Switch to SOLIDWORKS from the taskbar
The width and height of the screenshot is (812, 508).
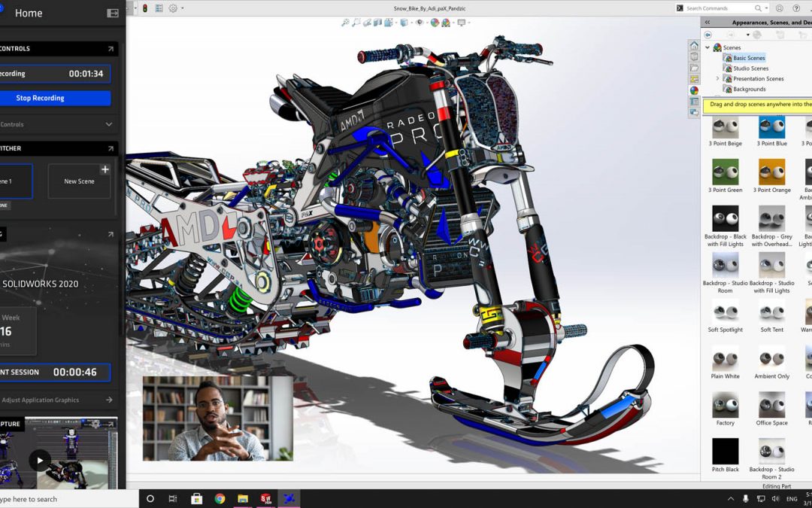[265, 499]
